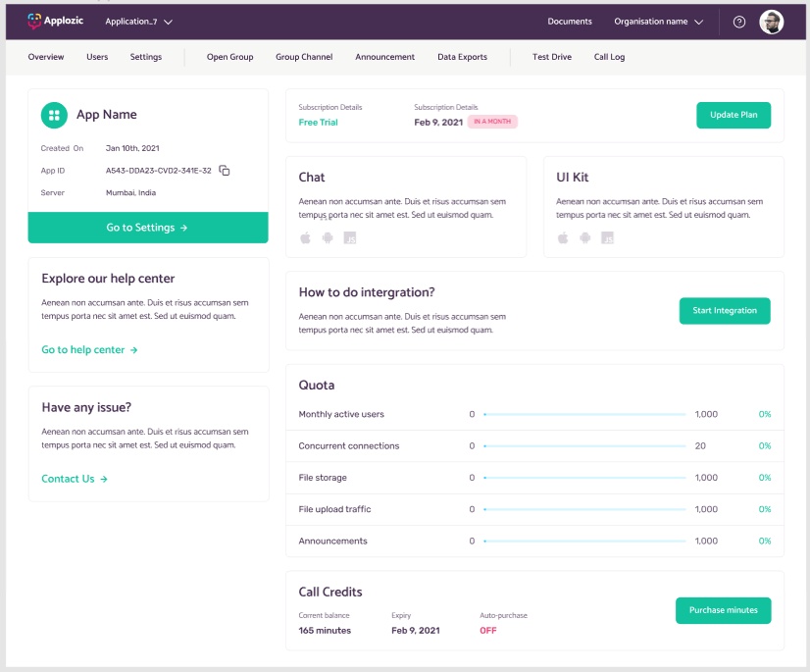Viewport: 810px width, 672px height.
Task: Click the Applozic logo
Action: 55,20
